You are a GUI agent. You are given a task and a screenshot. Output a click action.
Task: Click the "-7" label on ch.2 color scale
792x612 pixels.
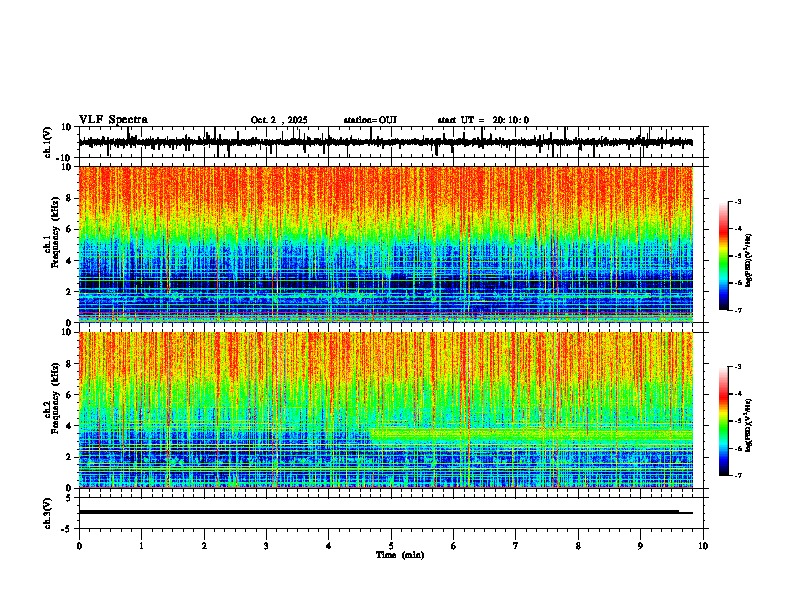737,475
